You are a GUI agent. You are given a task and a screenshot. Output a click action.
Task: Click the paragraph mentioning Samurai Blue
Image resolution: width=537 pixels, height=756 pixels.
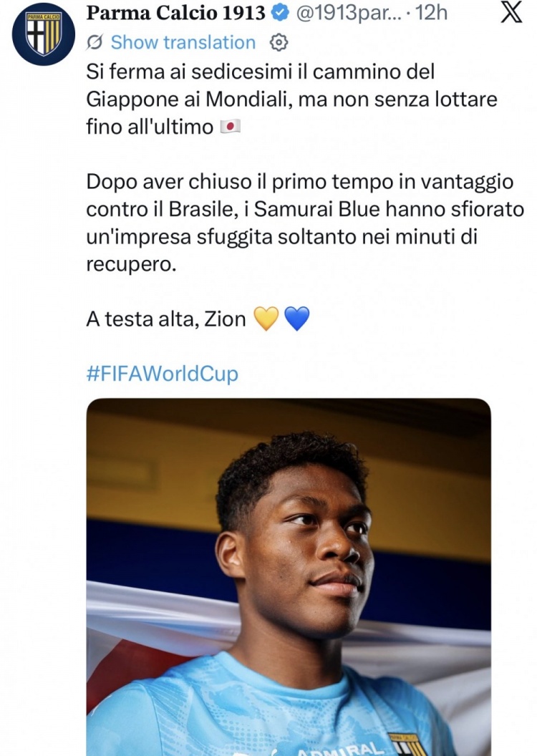(x=304, y=223)
